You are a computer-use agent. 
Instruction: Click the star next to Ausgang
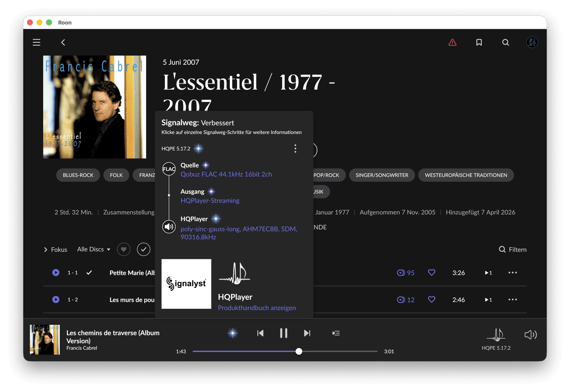(x=211, y=192)
